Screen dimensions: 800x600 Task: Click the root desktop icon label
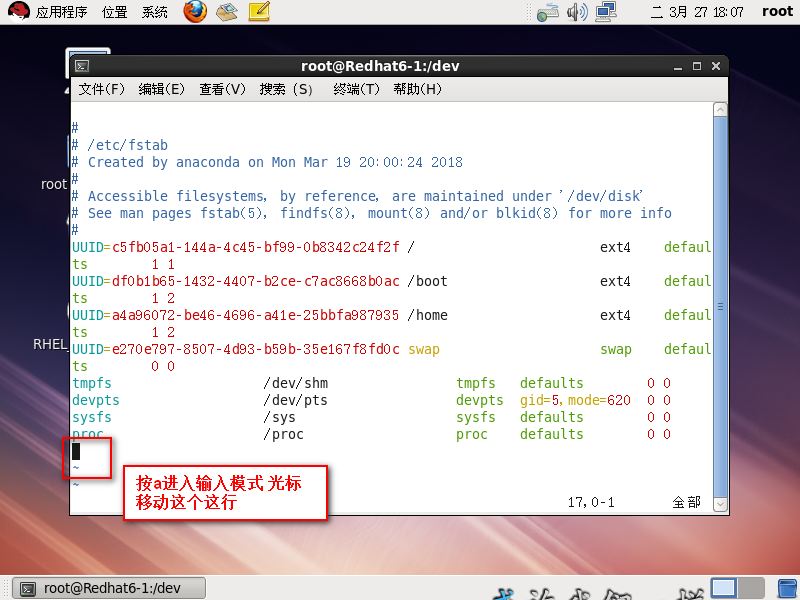click(x=54, y=184)
